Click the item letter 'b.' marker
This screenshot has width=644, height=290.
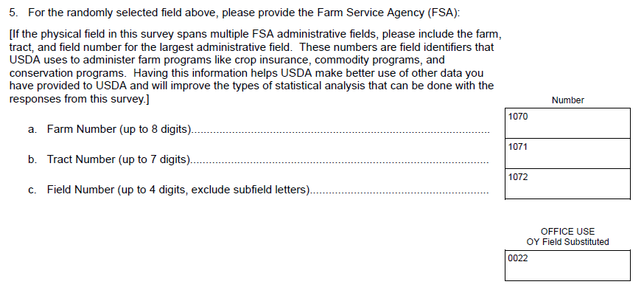click(x=32, y=159)
